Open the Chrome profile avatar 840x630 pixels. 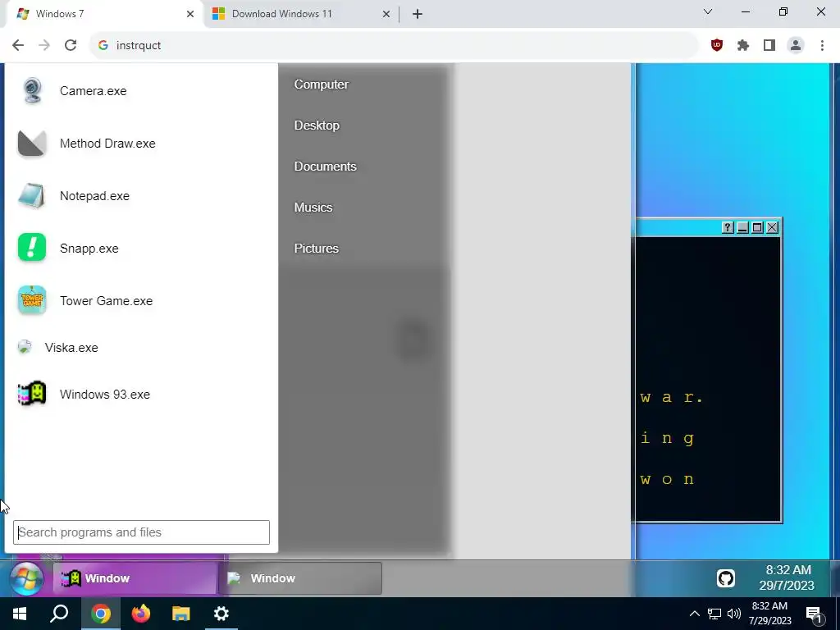796,45
